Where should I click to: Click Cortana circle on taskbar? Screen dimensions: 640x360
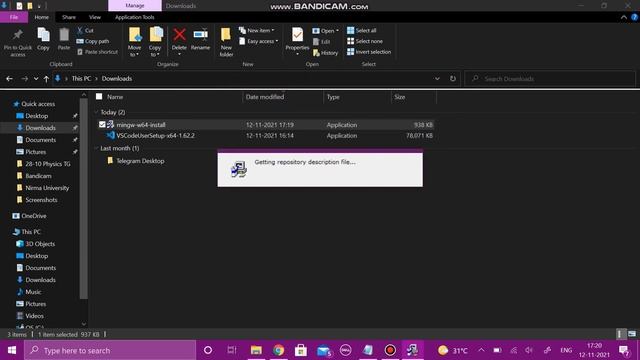pyautogui.click(x=208, y=350)
